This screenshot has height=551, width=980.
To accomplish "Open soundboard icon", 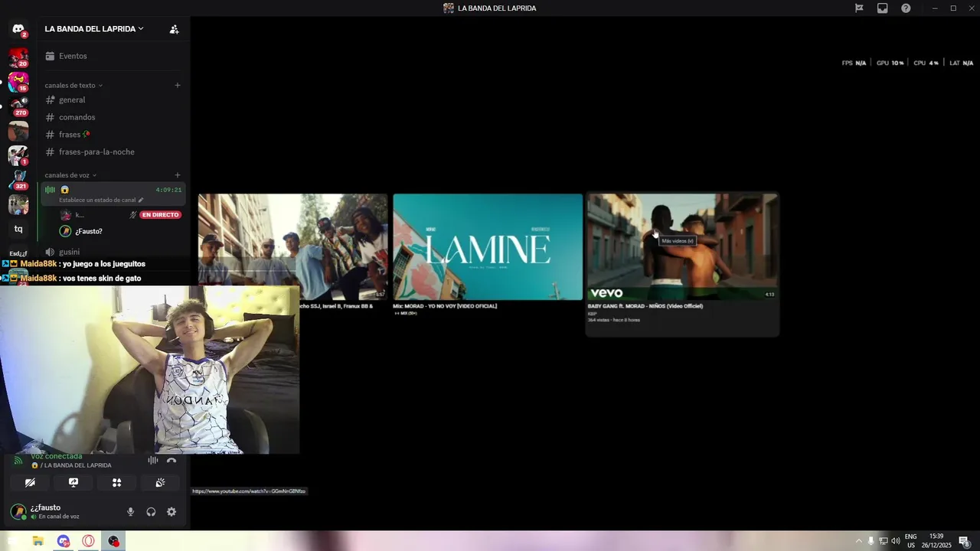I will point(160,483).
